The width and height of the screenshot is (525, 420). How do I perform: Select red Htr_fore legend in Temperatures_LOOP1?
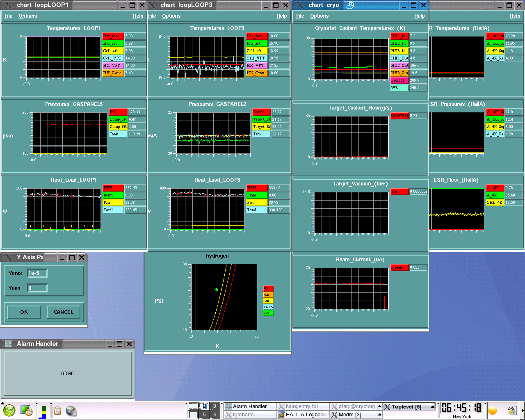pos(113,36)
